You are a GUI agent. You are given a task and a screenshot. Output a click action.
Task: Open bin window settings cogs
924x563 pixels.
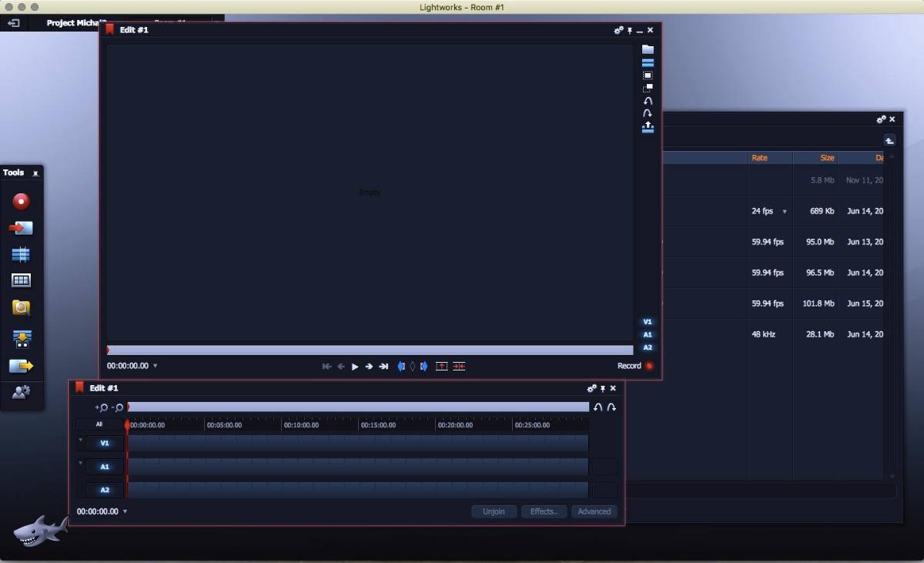point(881,119)
